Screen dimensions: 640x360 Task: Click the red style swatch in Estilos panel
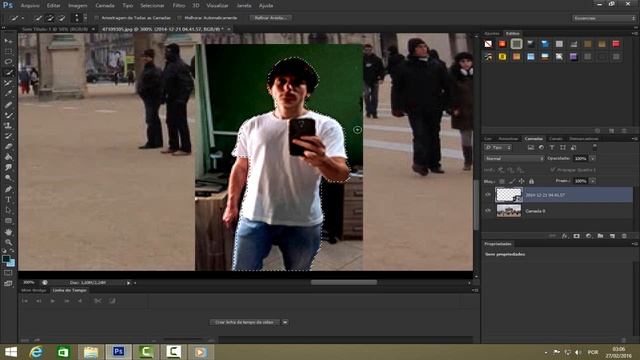point(616,44)
